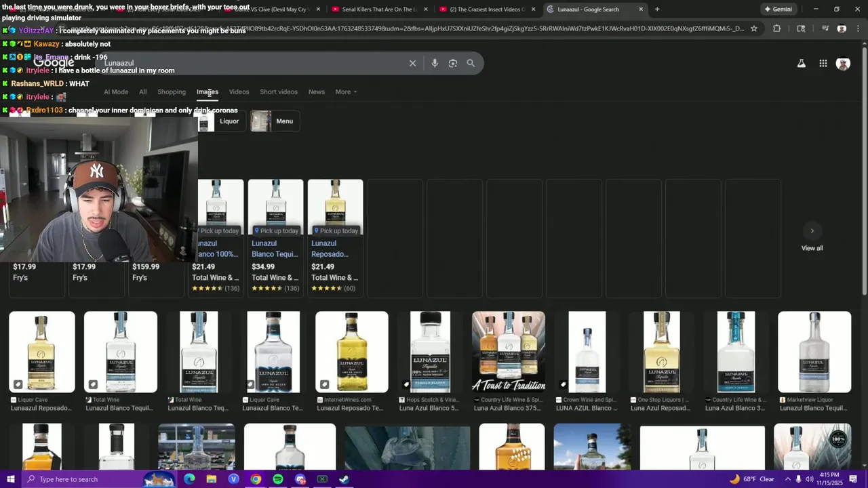
Task: Click View all products link
Action: (x=812, y=248)
